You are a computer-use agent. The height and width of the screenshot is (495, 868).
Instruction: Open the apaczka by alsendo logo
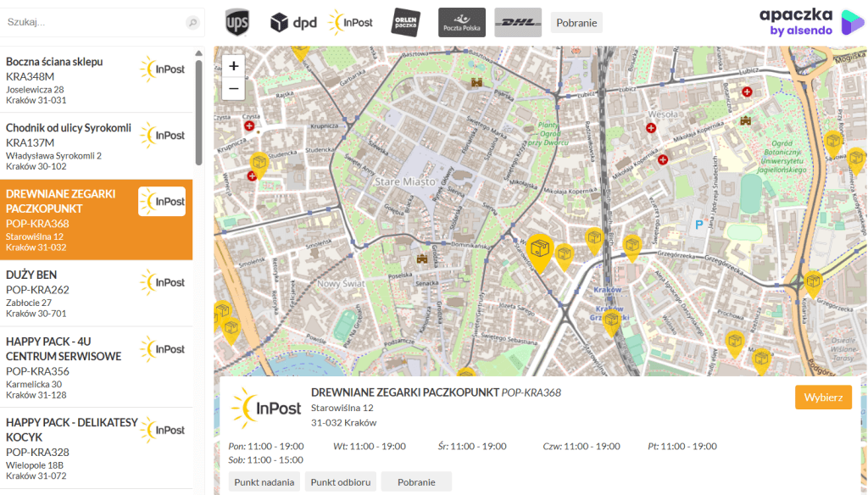(811, 22)
